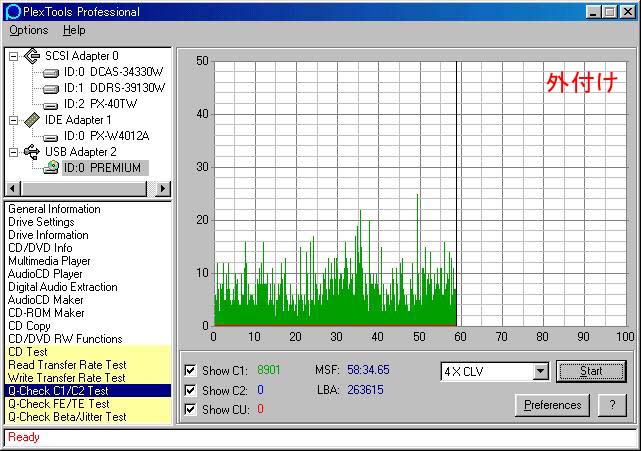Open the 4 X CLV speed dropdown
641x451 pixels.
(540, 371)
